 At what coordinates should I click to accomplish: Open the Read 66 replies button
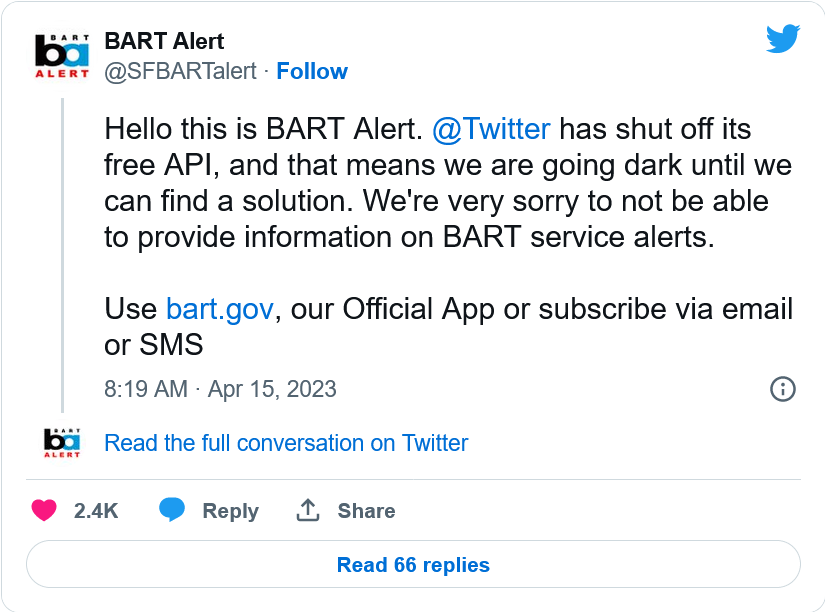[x=413, y=565]
